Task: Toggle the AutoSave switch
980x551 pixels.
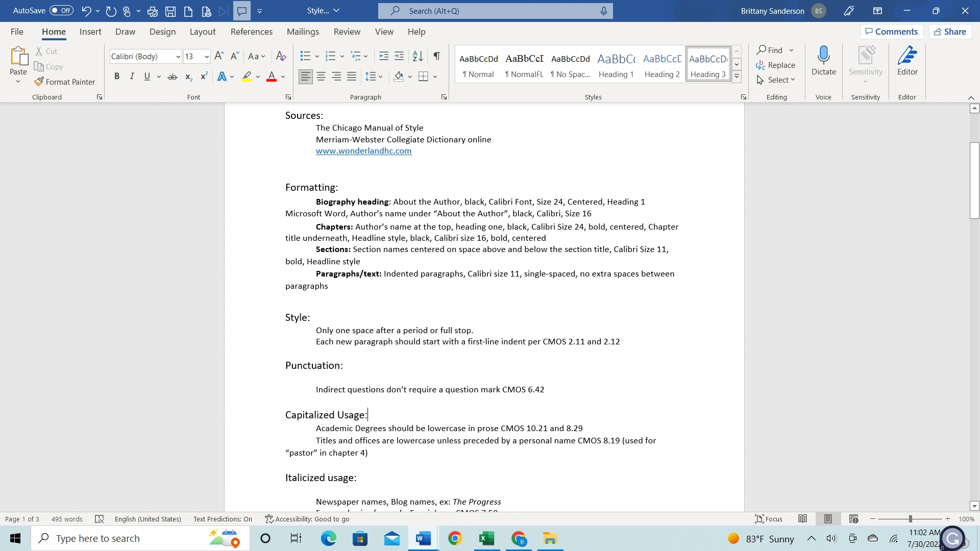Action: tap(61, 11)
